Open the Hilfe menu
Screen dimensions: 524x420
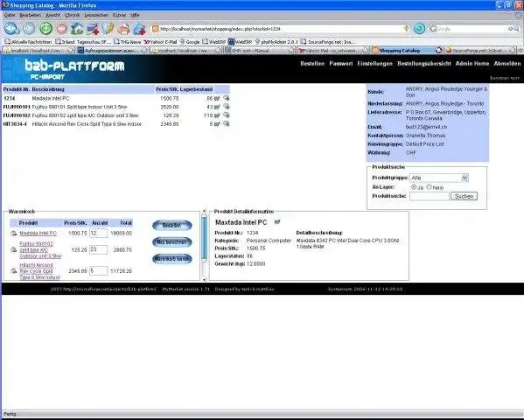point(135,15)
